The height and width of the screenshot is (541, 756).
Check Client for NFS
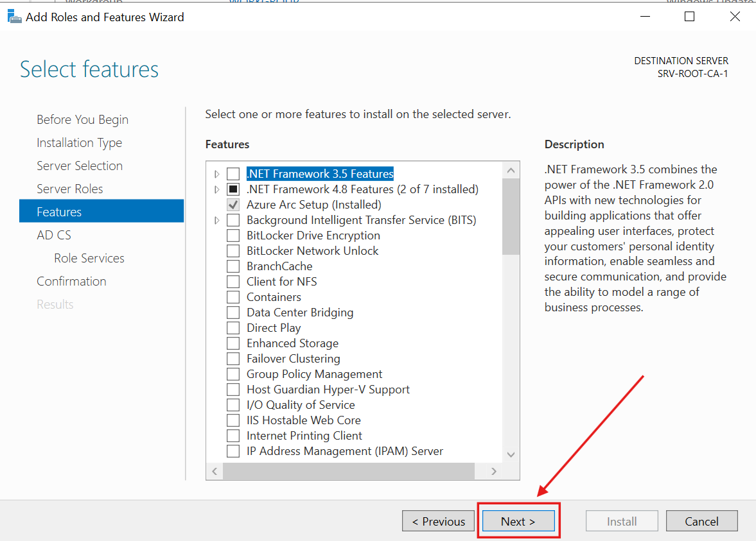(x=233, y=281)
